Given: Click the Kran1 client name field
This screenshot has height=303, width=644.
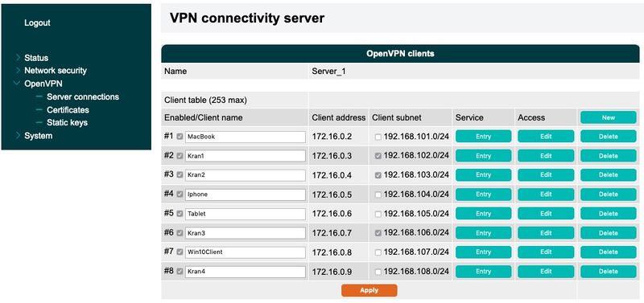Looking at the screenshot, I should point(246,156).
